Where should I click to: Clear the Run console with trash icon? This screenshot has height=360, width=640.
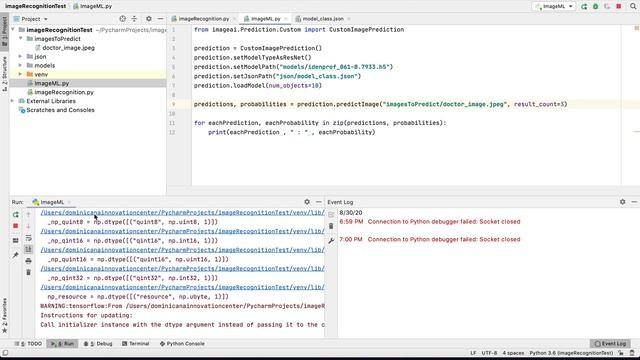[x=29, y=272]
